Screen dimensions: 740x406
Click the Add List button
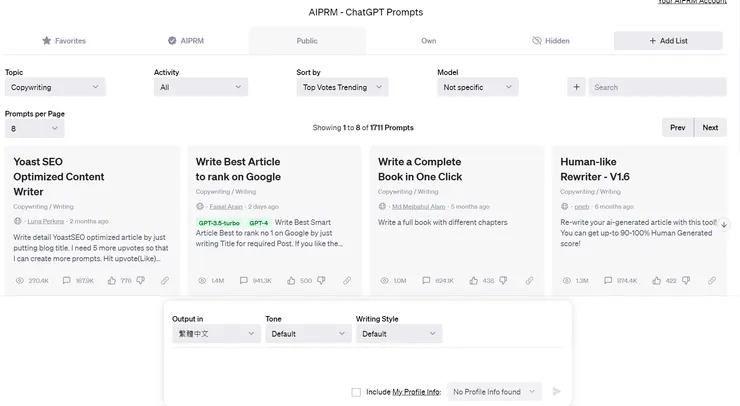668,41
